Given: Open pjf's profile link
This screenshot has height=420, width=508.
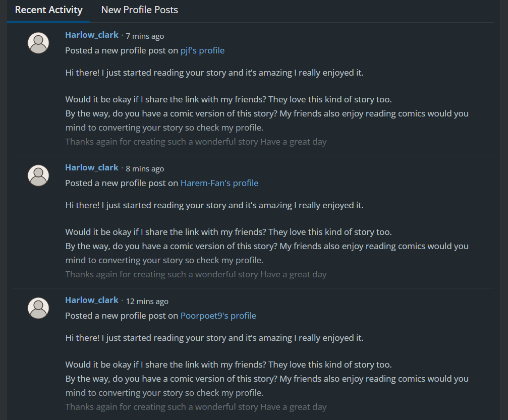Looking at the screenshot, I should pos(202,50).
